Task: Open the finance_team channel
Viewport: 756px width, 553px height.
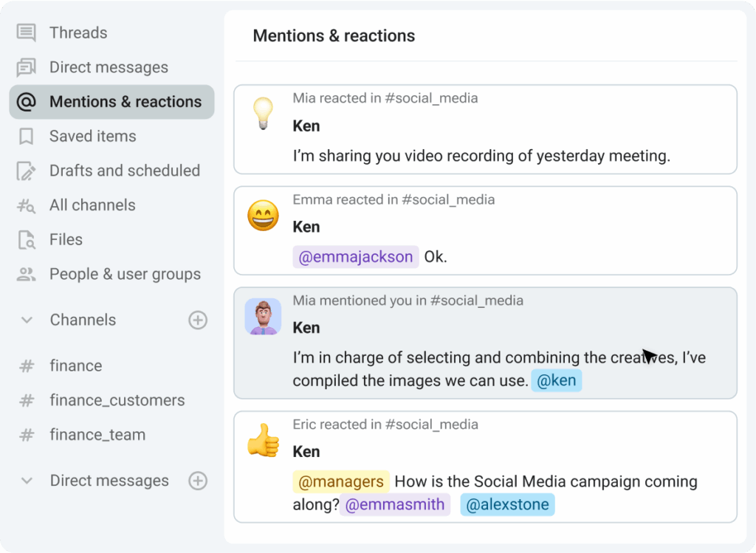Action: click(97, 436)
